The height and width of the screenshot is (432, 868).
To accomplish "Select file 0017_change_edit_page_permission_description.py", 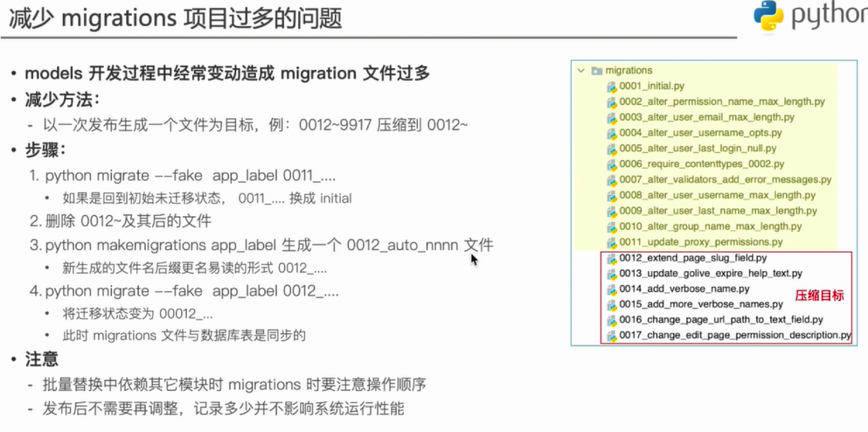I will click(735, 335).
